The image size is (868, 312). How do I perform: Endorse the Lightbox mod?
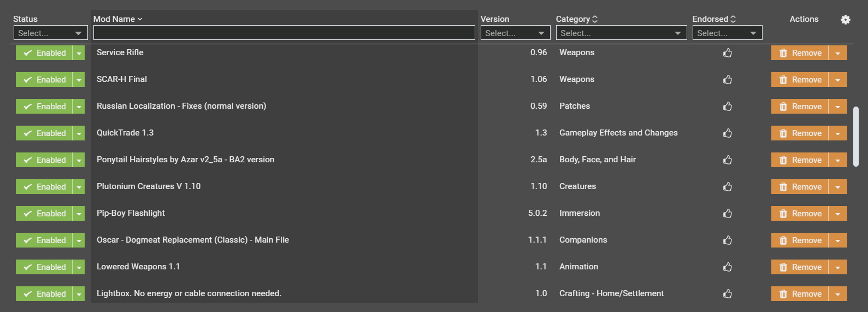[x=727, y=294]
